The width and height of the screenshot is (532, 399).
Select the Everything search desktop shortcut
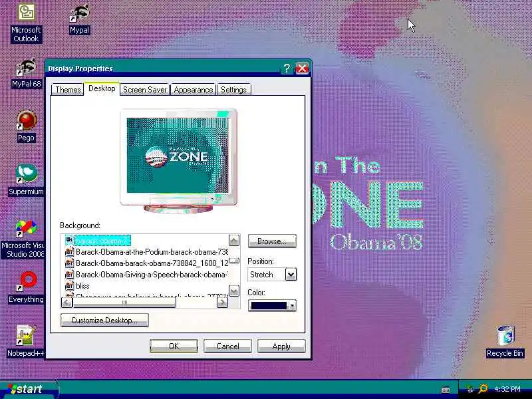pos(26,288)
